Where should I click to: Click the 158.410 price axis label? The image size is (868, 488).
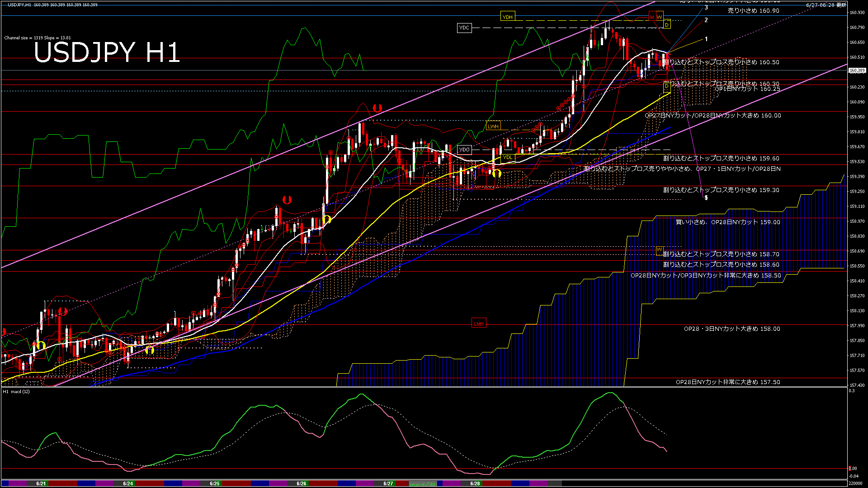[x=857, y=281]
